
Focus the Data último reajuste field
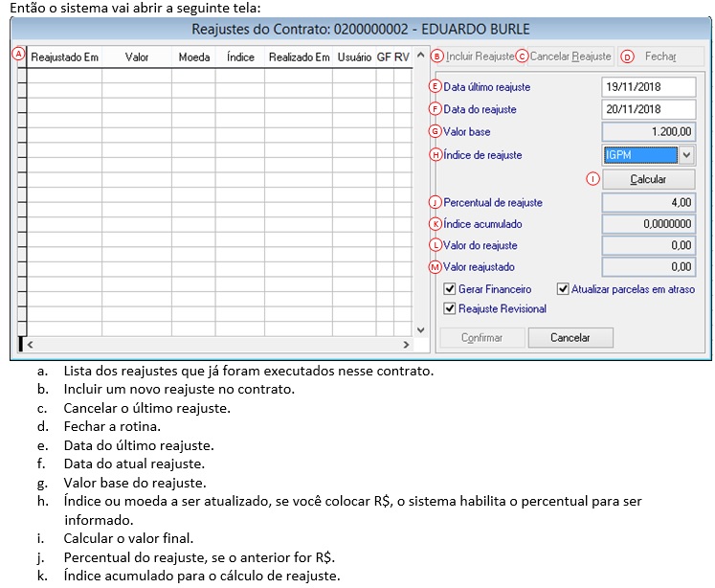pyautogui.click(x=649, y=87)
